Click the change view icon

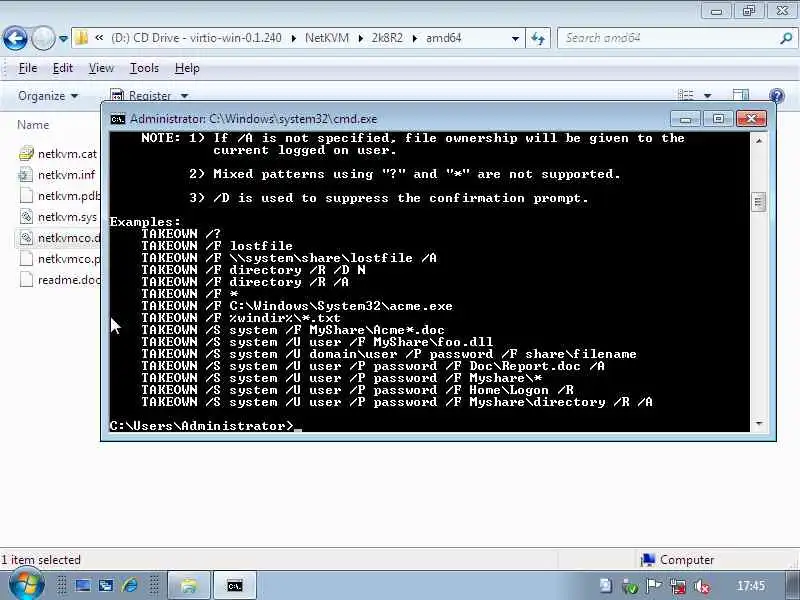[686, 95]
